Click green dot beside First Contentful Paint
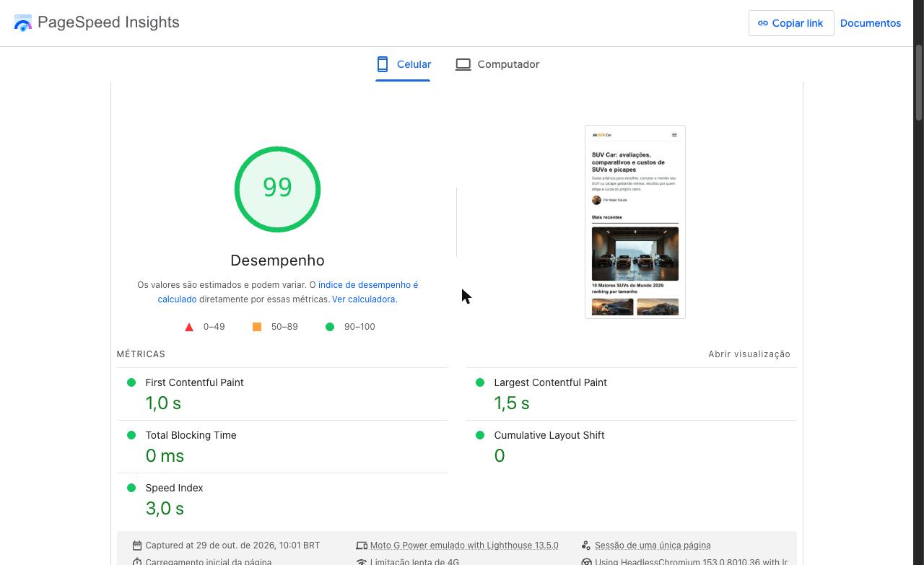This screenshot has height=565, width=924. 131,382
